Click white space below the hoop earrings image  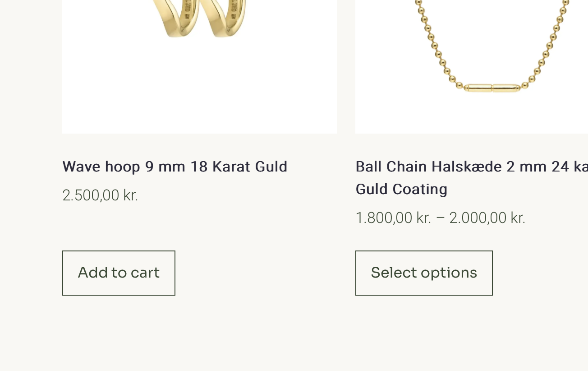click(200, 108)
